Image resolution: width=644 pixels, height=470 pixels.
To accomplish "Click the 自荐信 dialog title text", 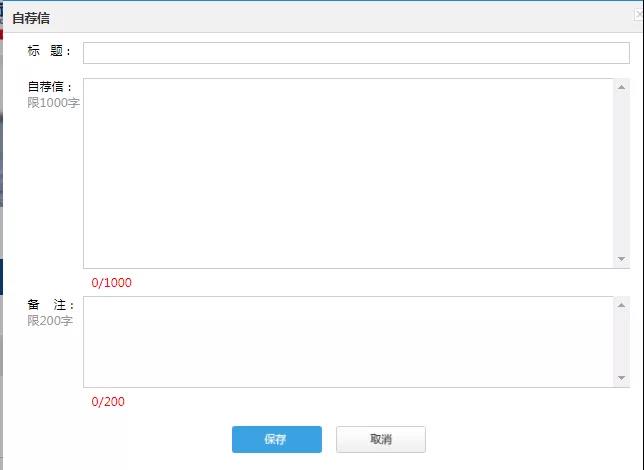I will click(x=31, y=18).
